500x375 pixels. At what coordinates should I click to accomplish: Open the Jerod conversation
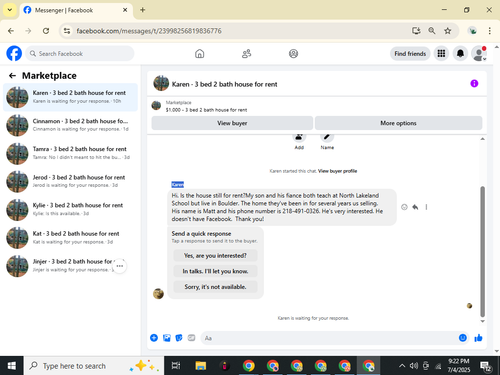tap(70, 181)
